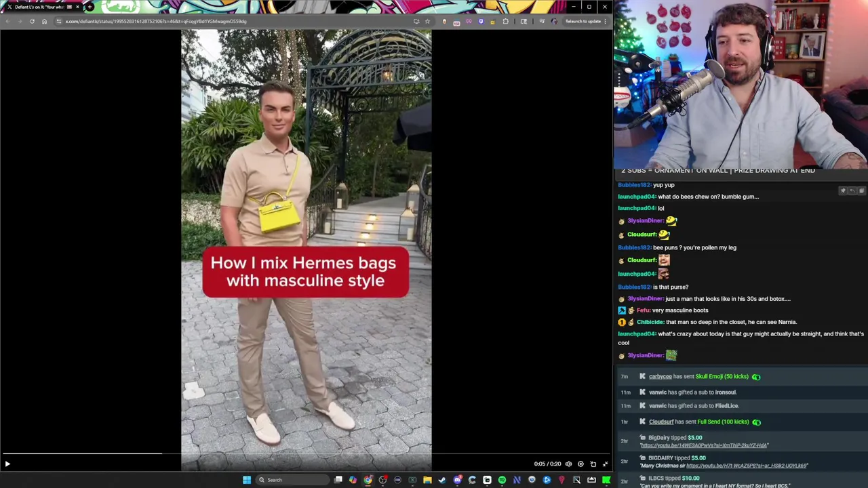Select the Defiant L's on X tab
This screenshot has width=868, height=488.
click(x=42, y=7)
